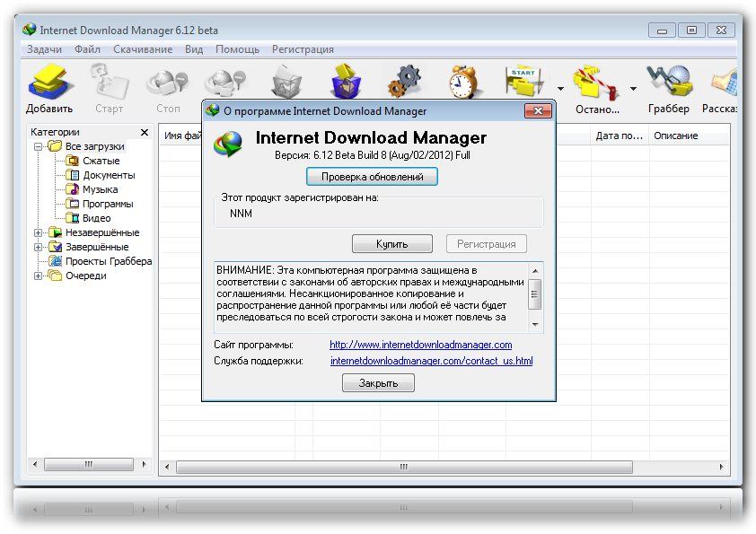Expand the Завершённые tree node
This screenshot has width=756, height=534.
point(38,247)
